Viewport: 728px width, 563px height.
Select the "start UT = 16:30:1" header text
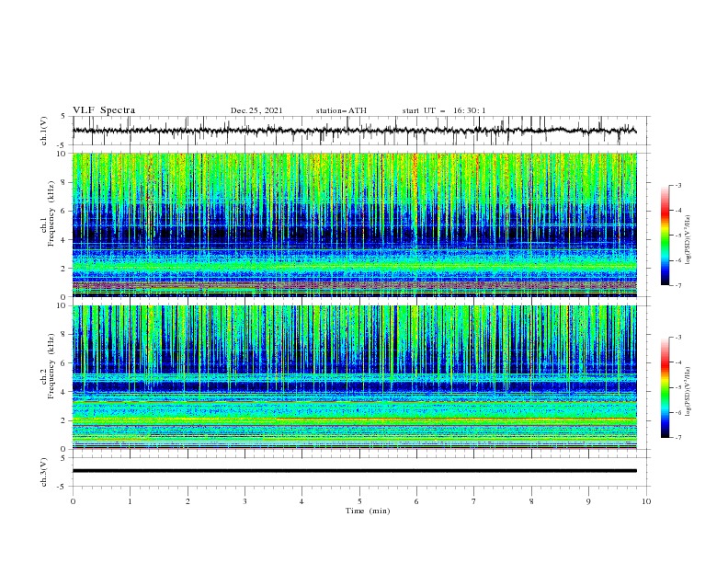click(444, 110)
